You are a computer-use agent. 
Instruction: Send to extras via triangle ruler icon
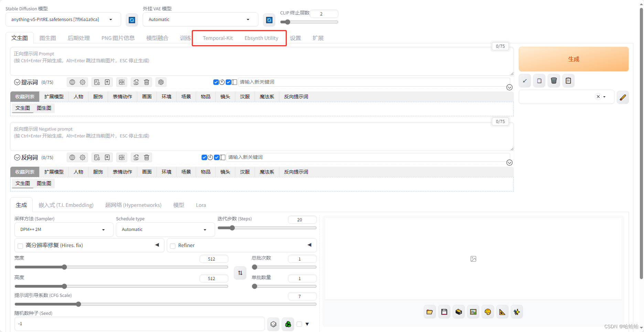502,312
